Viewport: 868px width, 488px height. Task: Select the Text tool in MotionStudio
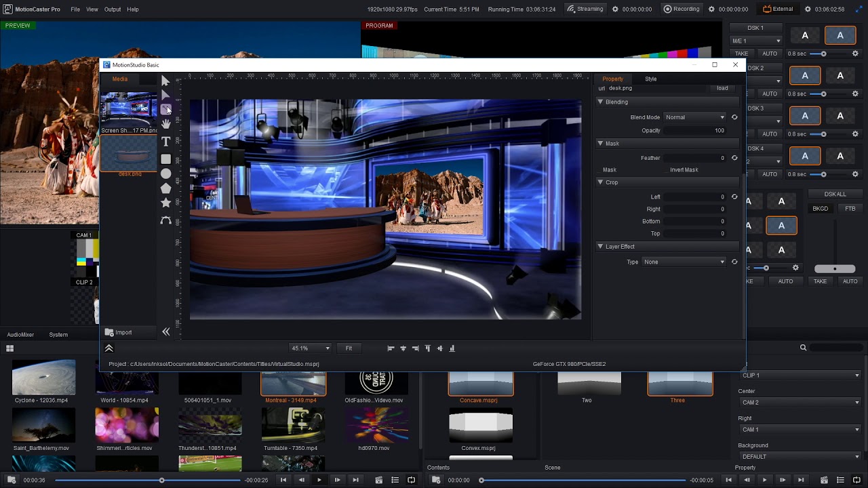[x=165, y=141]
